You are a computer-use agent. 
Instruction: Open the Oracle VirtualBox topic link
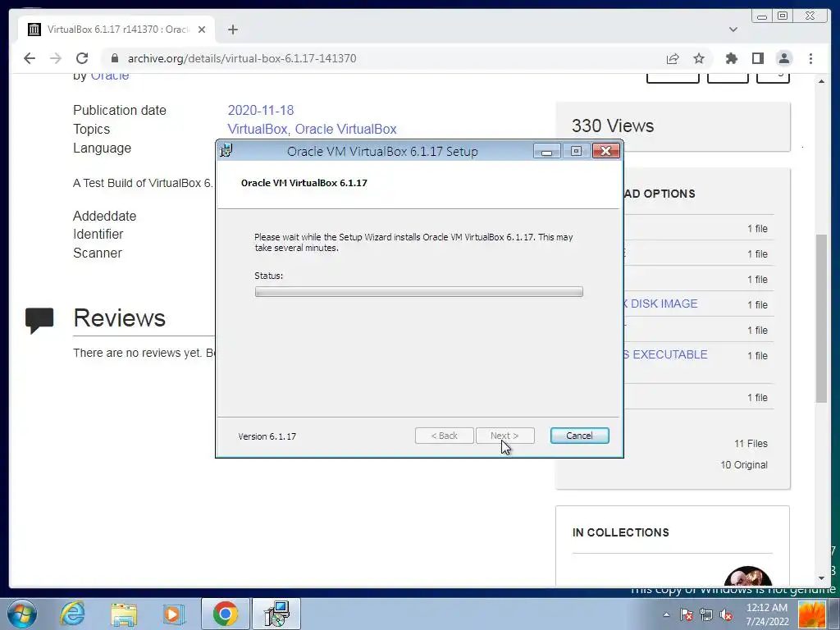tap(345, 129)
